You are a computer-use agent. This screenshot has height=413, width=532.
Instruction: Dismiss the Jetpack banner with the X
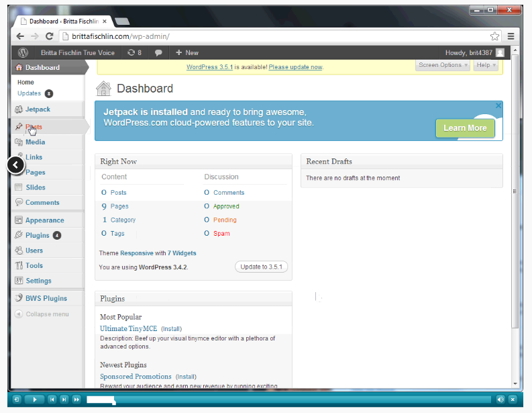click(x=498, y=105)
